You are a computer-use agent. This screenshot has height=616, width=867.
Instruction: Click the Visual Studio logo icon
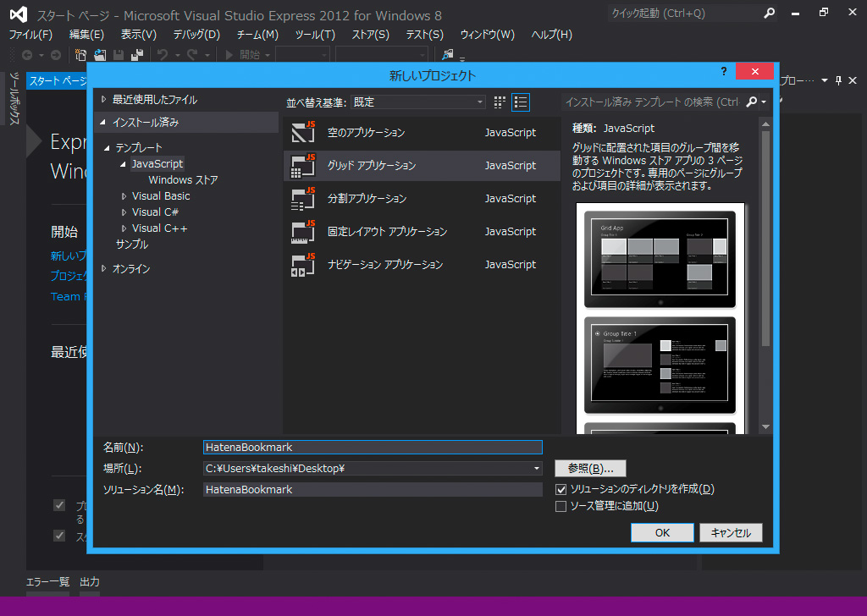[19, 14]
